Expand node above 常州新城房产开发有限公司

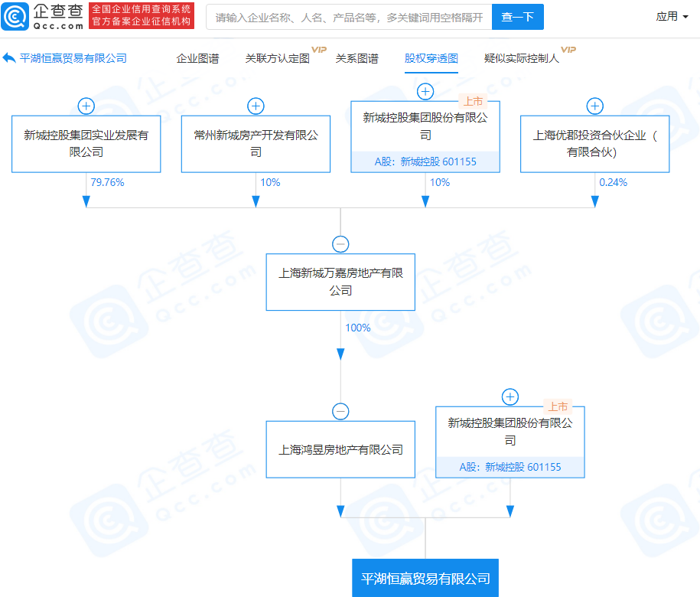tap(256, 106)
